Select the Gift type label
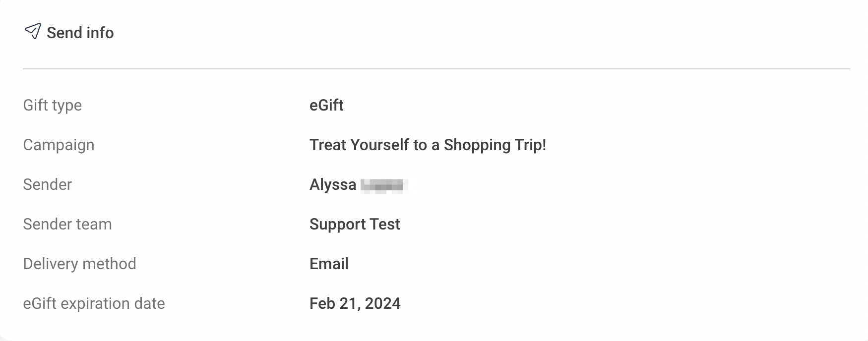 click(53, 106)
